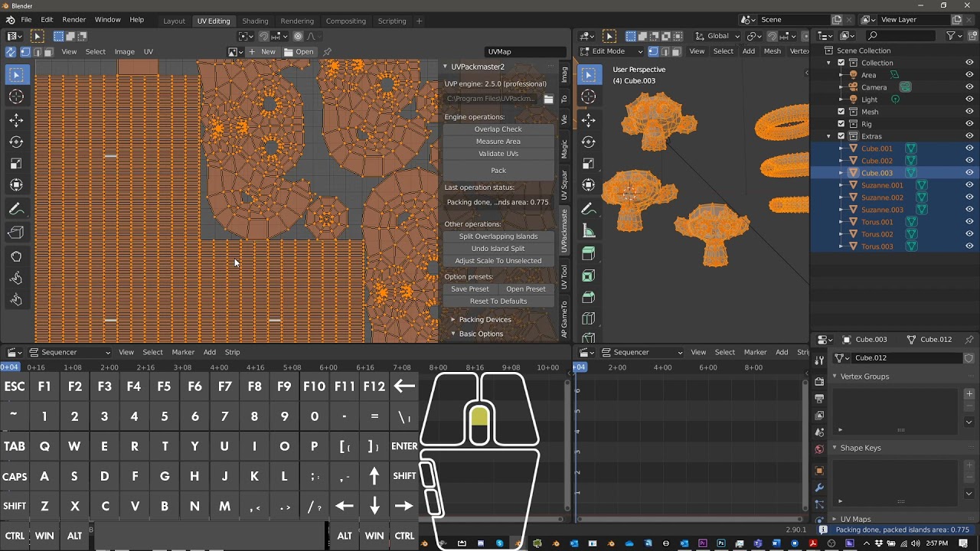This screenshot has height=551, width=980.
Task: Open the Tool properties tab
Action: click(x=819, y=360)
